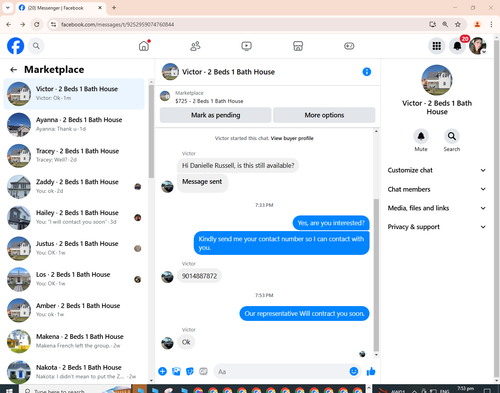Open the site information icon in address bar

(x=53, y=24)
